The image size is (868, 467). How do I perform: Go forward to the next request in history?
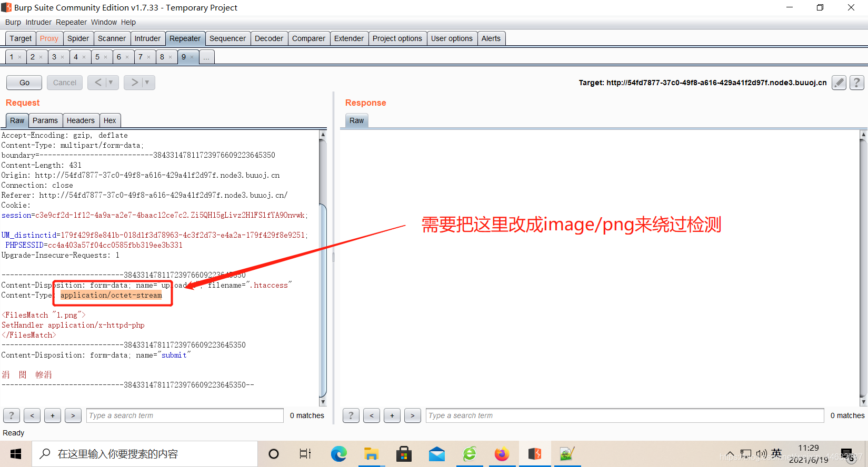tap(134, 83)
